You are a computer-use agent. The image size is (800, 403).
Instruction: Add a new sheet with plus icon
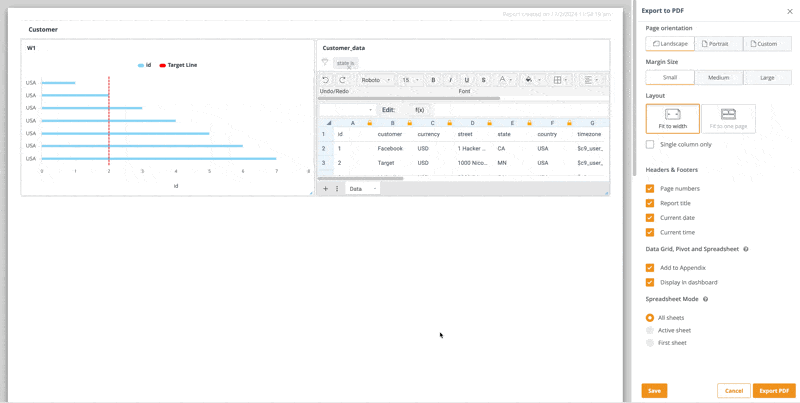point(325,188)
